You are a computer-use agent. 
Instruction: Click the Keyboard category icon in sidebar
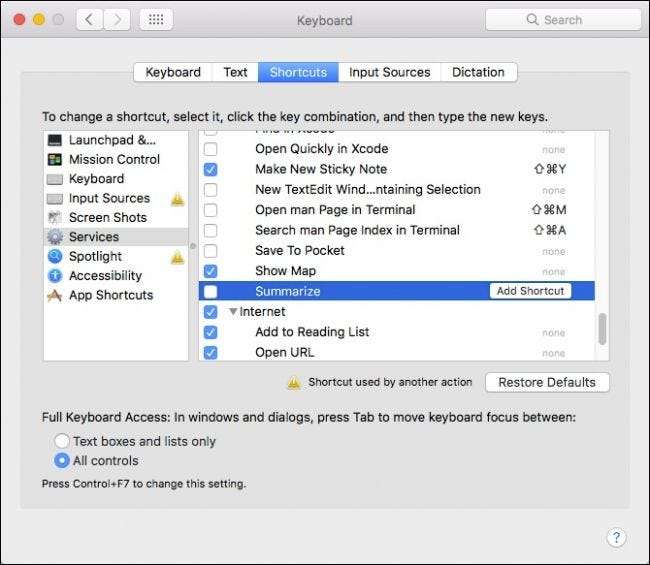(55, 179)
